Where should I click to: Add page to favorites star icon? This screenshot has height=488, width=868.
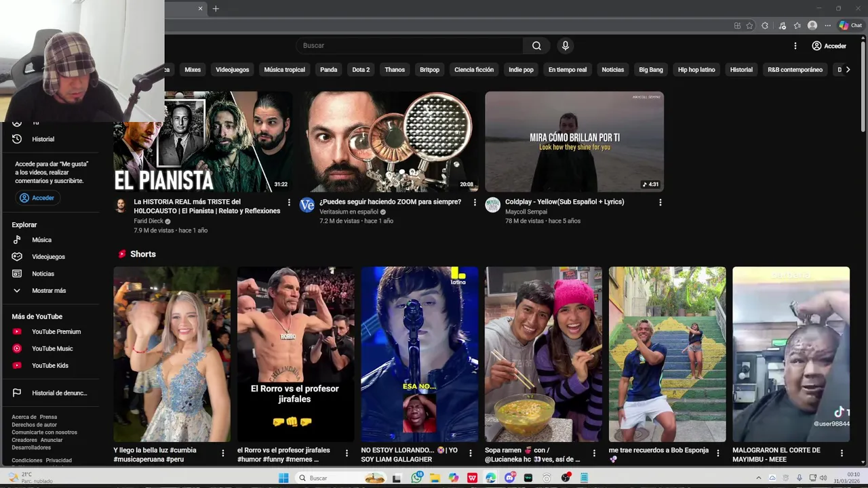pos(749,26)
